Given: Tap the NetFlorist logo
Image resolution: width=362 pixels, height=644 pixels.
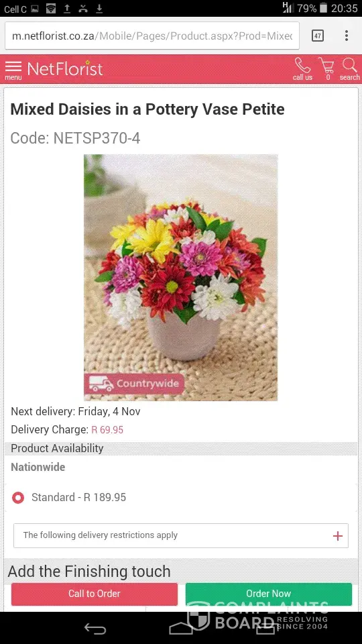Looking at the screenshot, I should pos(65,68).
